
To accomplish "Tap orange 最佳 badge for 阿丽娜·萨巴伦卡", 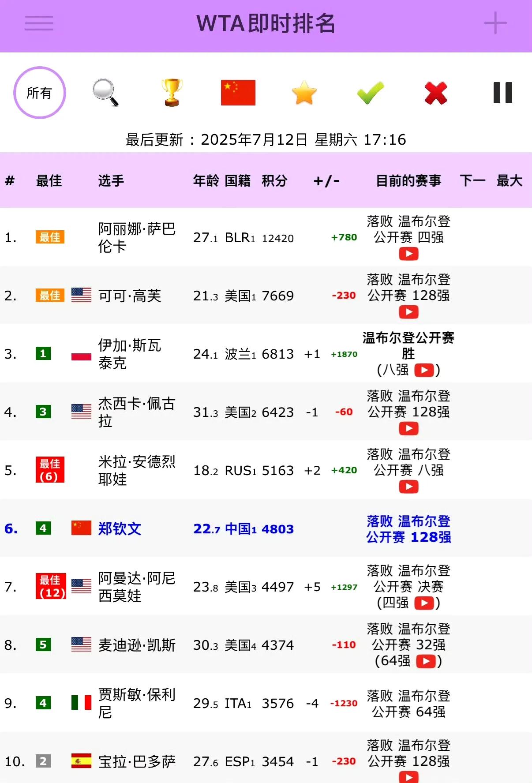I will [50, 237].
